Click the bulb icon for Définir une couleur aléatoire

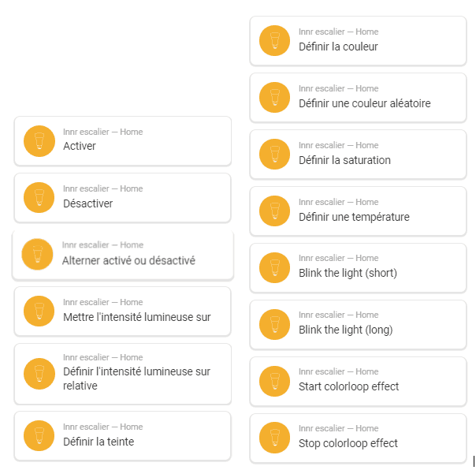click(274, 97)
